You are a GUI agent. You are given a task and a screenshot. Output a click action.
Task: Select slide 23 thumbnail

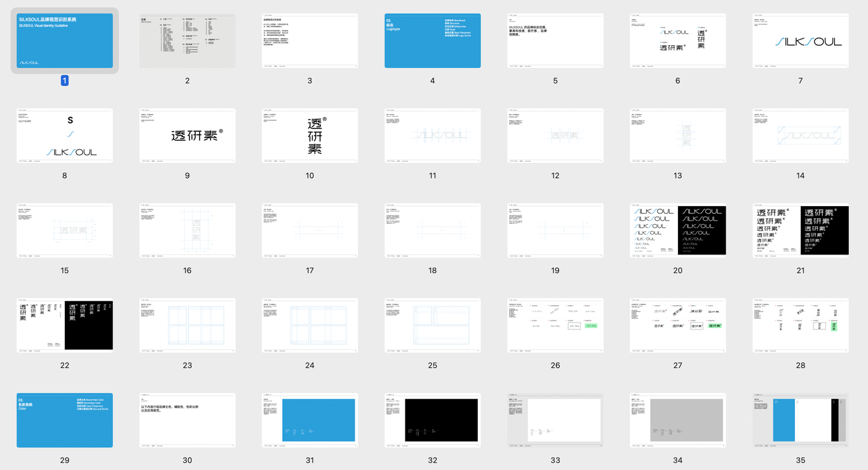pos(187,325)
